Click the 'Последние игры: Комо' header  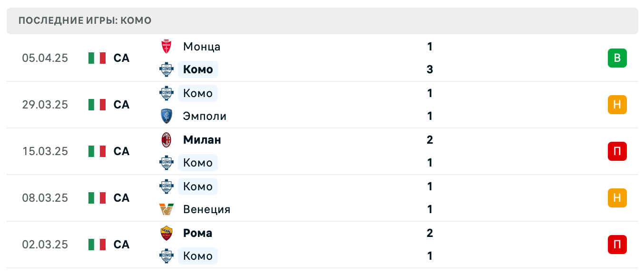(x=85, y=20)
